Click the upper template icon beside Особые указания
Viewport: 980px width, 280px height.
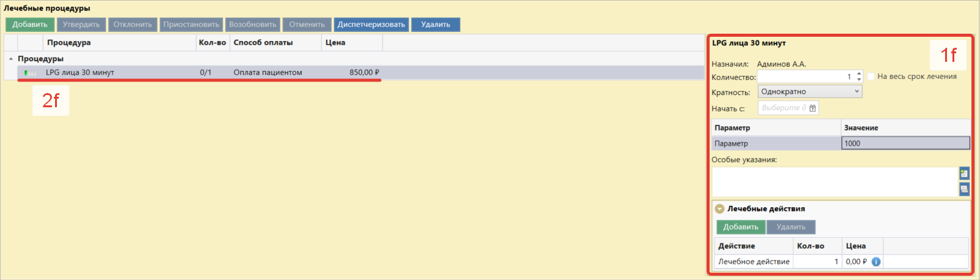tap(964, 173)
